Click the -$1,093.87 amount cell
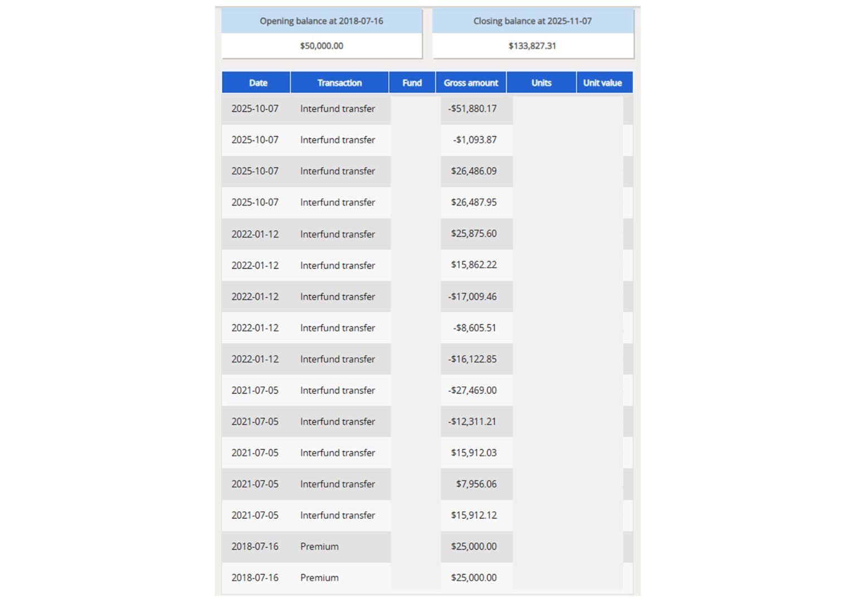 (x=475, y=140)
